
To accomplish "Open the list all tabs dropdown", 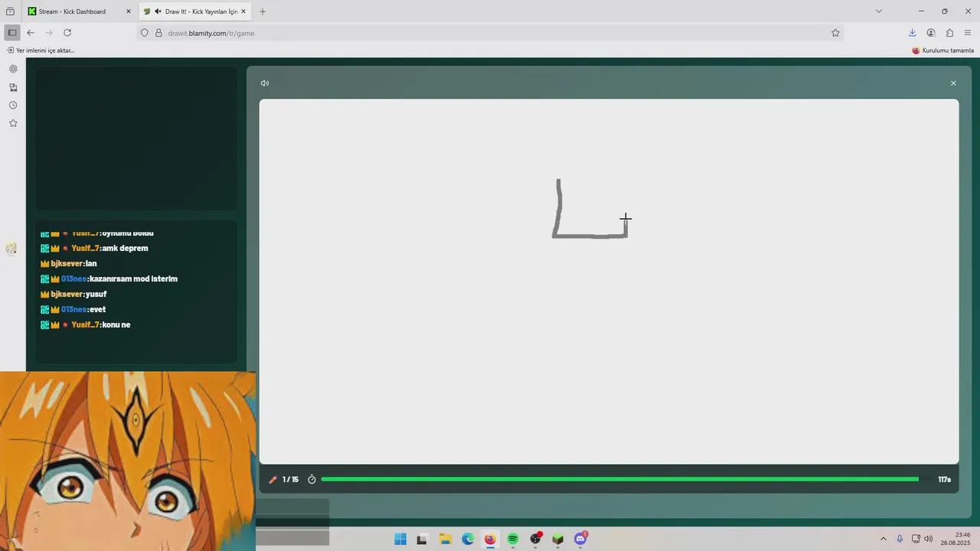I will tap(878, 11).
